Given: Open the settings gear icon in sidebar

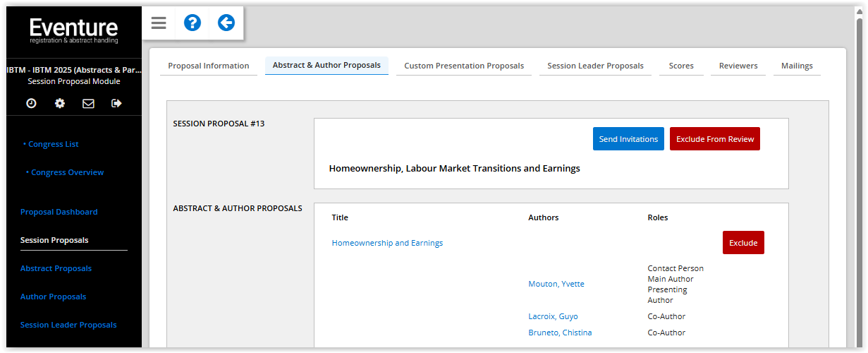Looking at the screenshot, I should 60,103.
